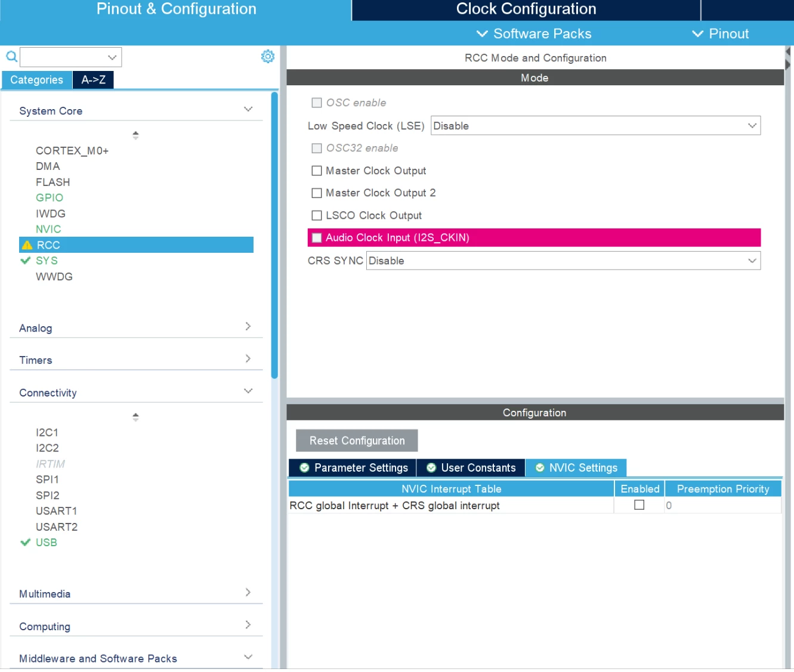Click the NVIC Settings check icon

tap(540, 468)
